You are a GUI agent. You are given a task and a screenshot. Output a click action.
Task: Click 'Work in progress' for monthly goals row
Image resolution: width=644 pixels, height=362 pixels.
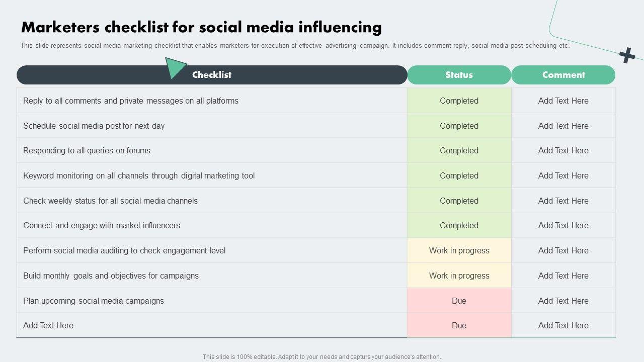point(459,276)
